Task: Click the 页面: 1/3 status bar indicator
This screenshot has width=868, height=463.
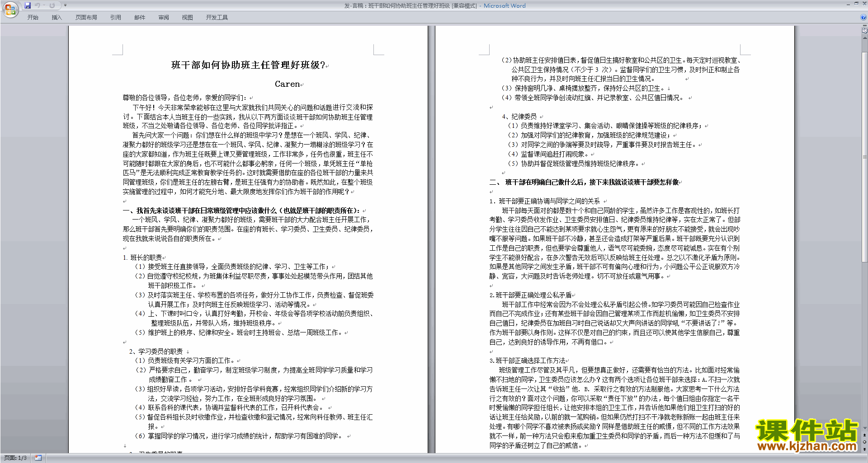Action: (15, 458)
